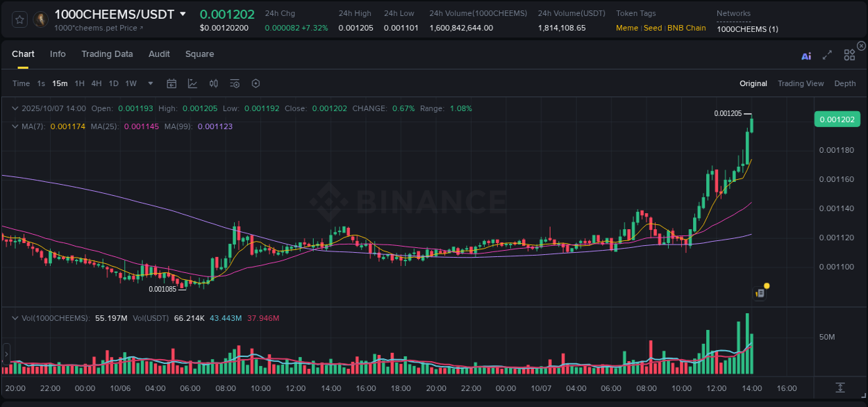Open the Trading Data tab
This screenshot has height=407, width=868.
(x=107, y=53)
